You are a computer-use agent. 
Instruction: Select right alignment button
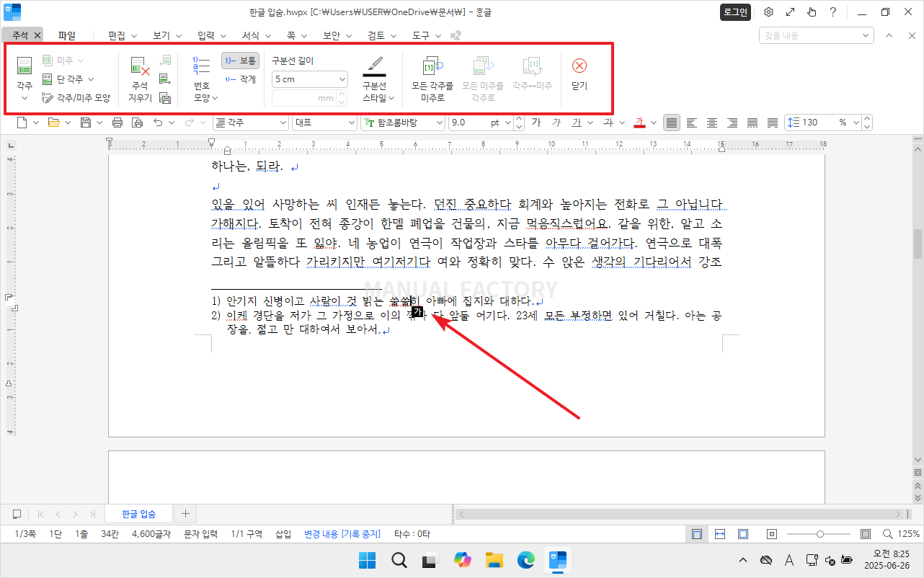(x=732, y=123)
